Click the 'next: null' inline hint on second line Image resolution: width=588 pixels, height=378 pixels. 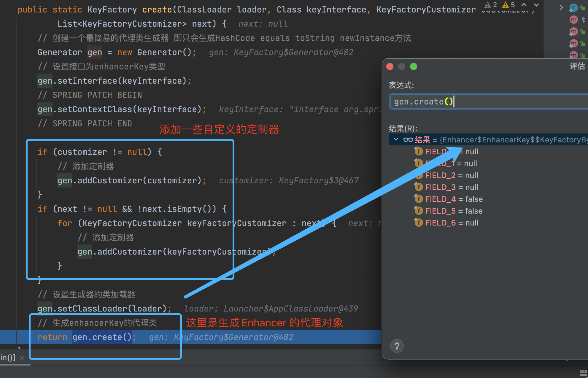[x=263, y=24]
